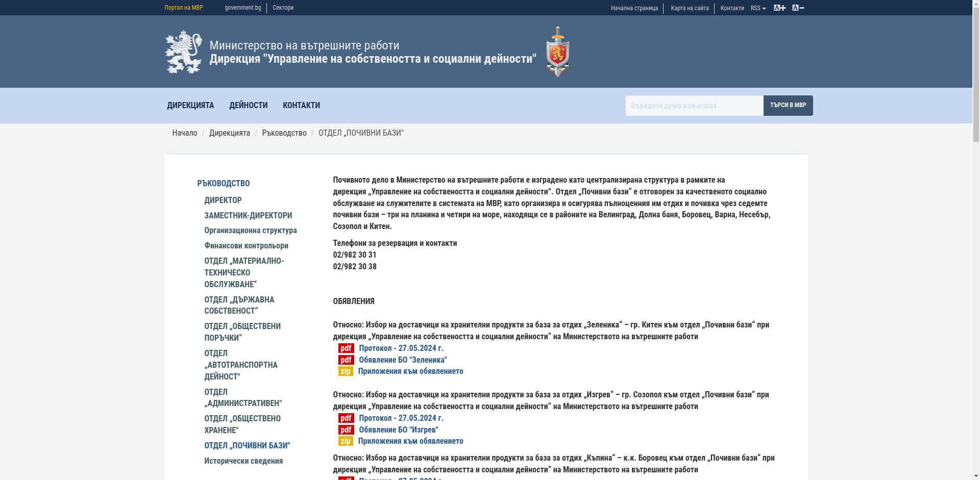Open Исторически сведения sidebar item
The width and height of the screenshot is (980, 480).
(x=243, y=461)
